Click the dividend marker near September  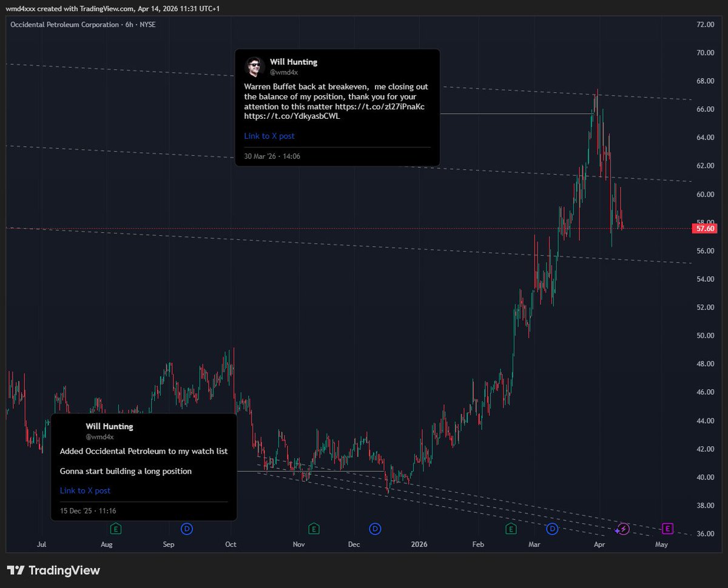(x=187, y=529)
